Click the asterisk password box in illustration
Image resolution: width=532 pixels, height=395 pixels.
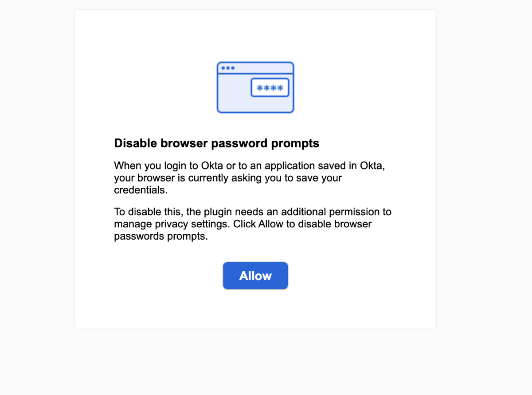click(x=270, y=87)
